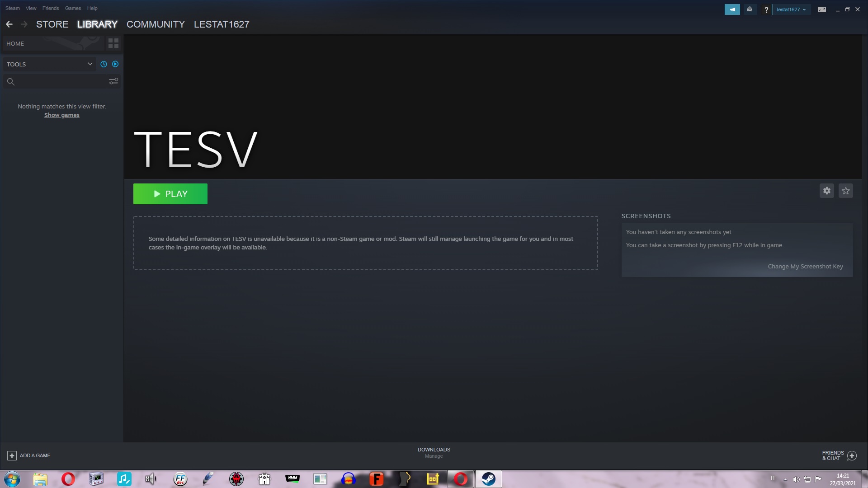Open the Games menu

click(x=73, y=8)
